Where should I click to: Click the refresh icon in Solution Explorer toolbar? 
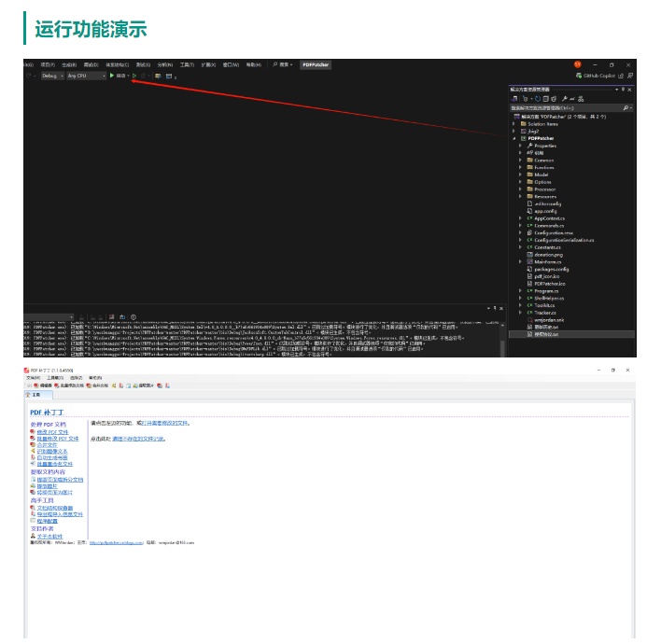point(538,99)
